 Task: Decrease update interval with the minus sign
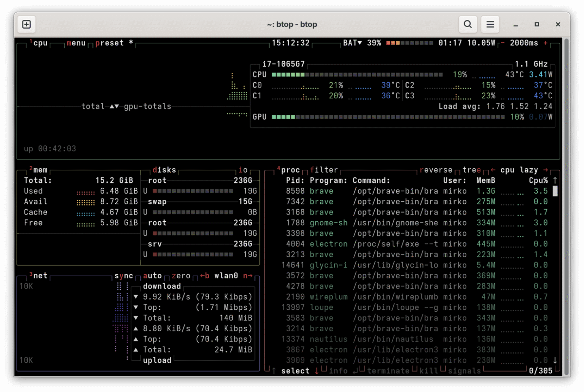point(502,43)
